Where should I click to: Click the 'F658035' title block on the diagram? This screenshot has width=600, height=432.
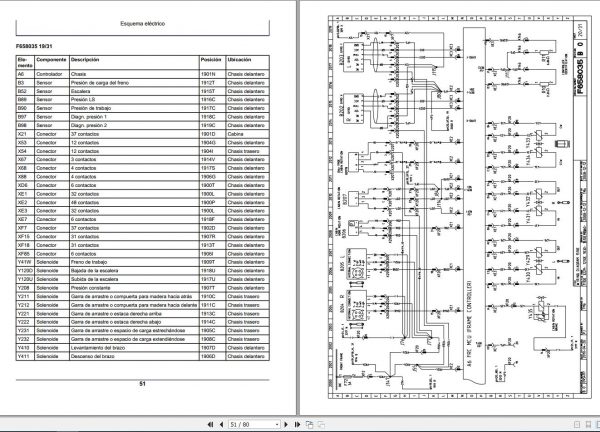580,77
